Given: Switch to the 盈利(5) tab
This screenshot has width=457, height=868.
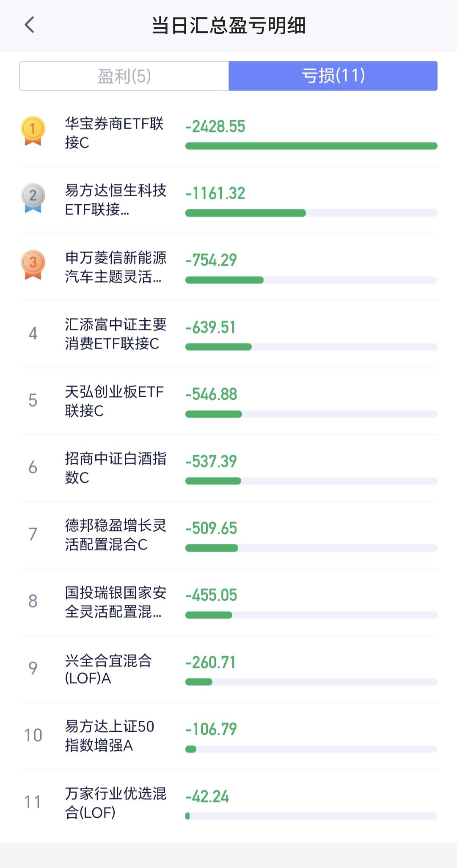Looking at the screenshot, I should coord(124,76).
